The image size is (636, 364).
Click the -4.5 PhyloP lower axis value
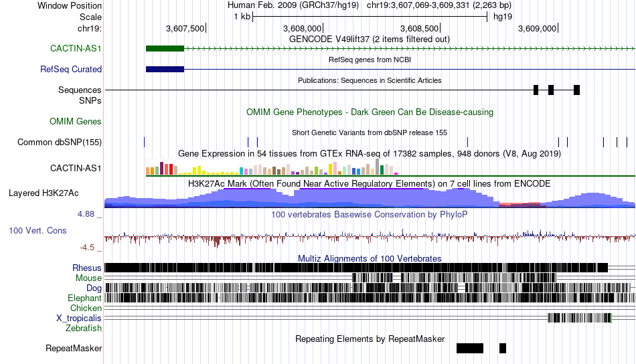(x=87, y=248)
